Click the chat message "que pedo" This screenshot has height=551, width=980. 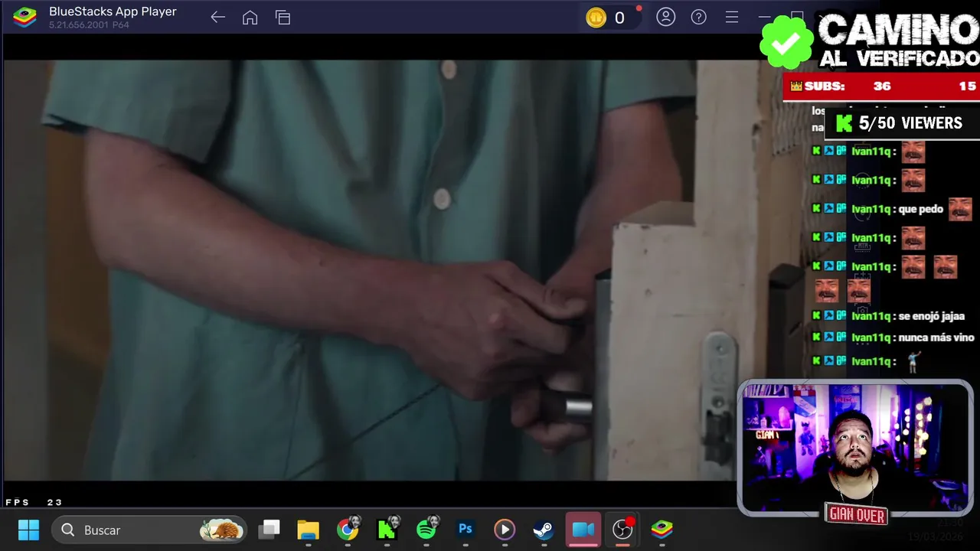[x=920, y=209]
